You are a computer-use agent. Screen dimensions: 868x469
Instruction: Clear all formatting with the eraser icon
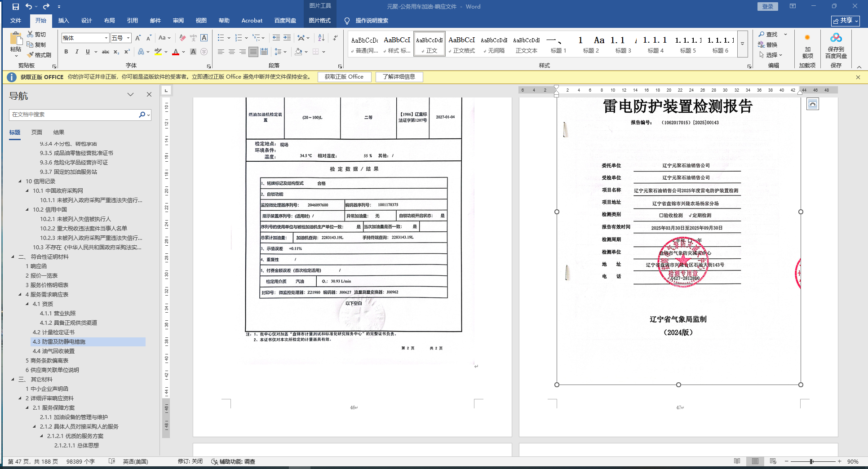182,38
